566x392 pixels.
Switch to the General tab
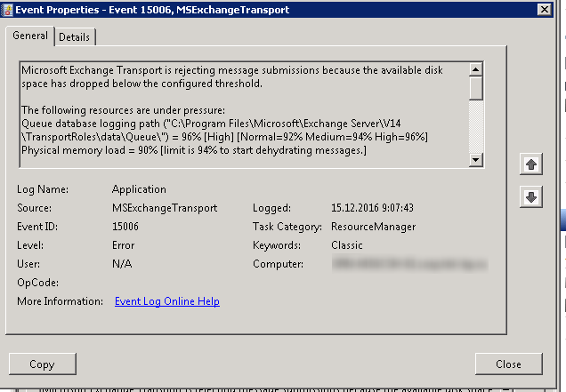coord(30,36)
